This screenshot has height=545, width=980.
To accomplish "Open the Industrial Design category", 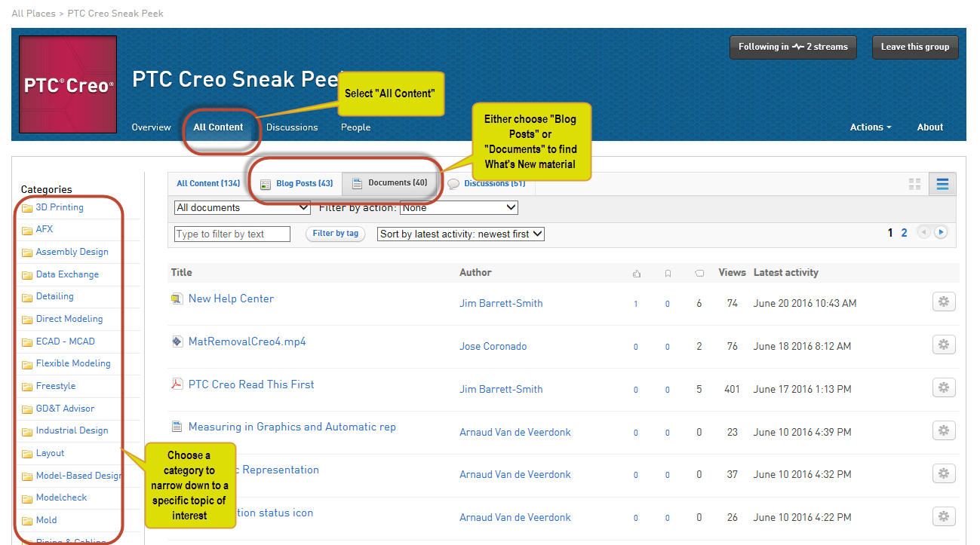I will 72,430.
